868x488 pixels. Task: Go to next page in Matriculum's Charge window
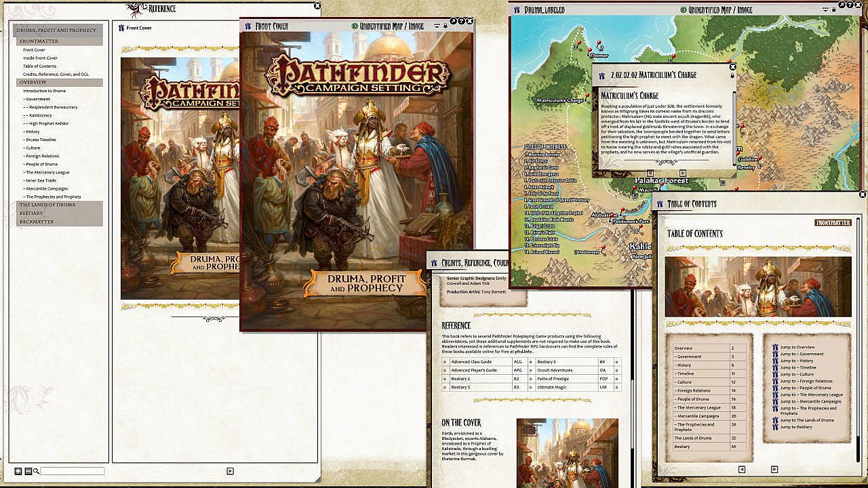(682, 173)
